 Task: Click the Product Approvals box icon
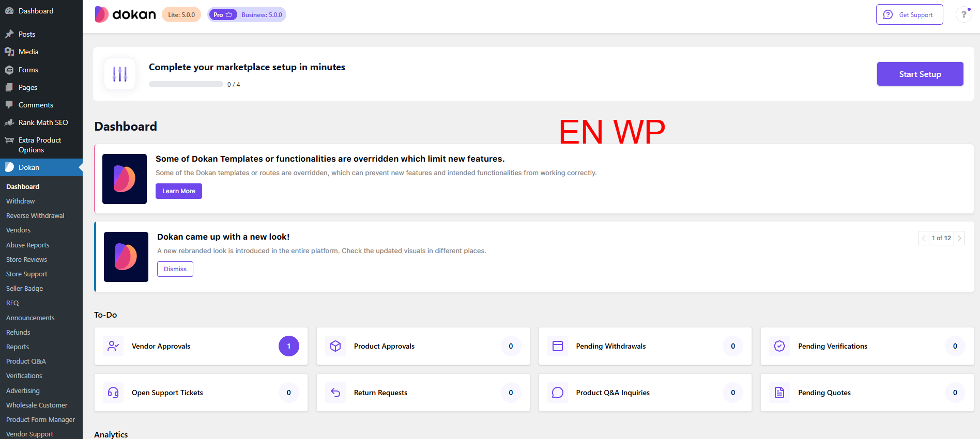click(335, 346)
